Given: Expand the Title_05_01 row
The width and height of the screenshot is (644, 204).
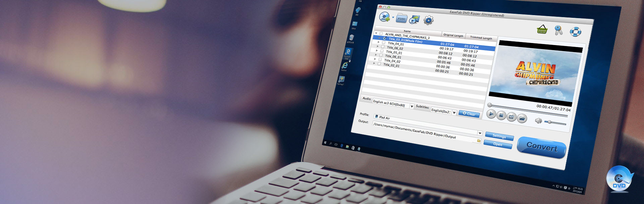Looking at the screenshot, I should pyautogui.click(x=377, y=50).
